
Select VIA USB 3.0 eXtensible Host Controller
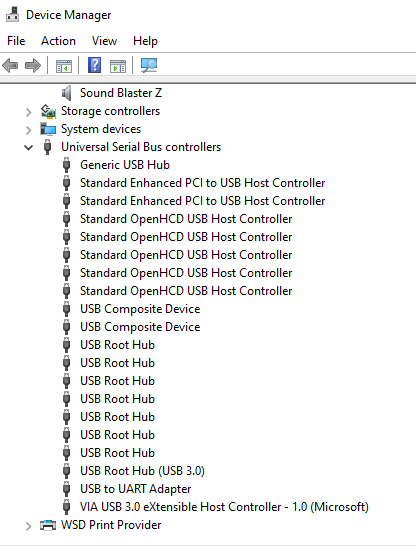[224, 507]
